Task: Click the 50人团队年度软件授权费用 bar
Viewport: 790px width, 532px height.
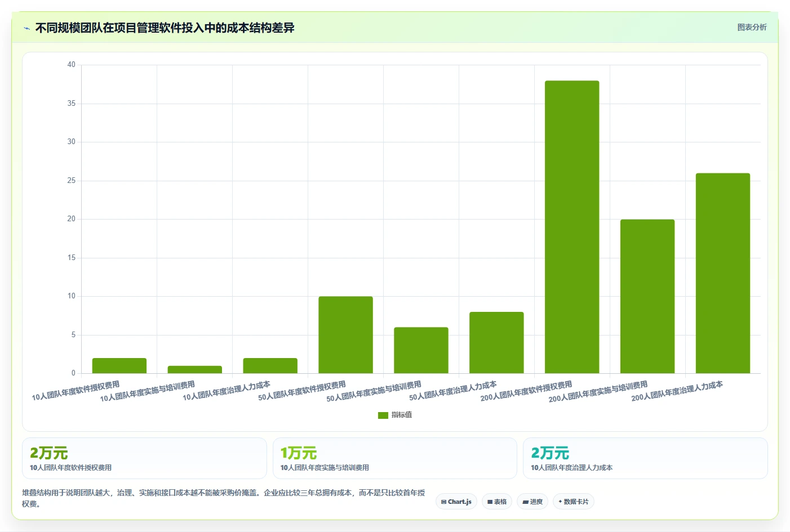Action: point(345,334)
